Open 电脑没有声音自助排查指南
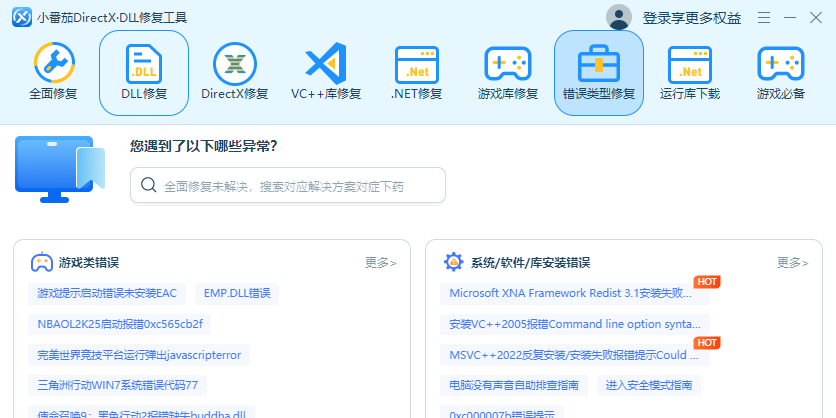 (x=514, y=385)
